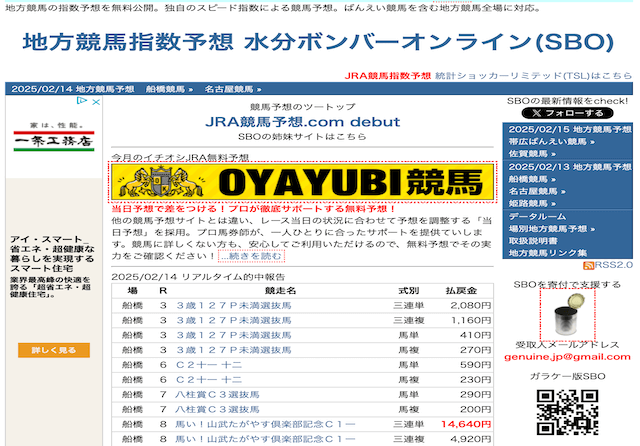The image size is (640, 446).
Task: Open 名古屋競馬 in the top navigation bar
Action: pos(233,89)
